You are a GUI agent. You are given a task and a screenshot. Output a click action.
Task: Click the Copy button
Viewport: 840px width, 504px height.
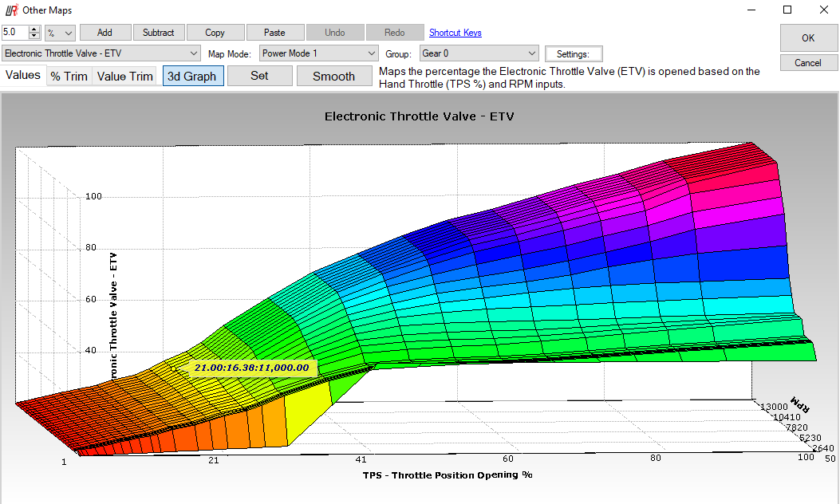[x=215, y=33]
